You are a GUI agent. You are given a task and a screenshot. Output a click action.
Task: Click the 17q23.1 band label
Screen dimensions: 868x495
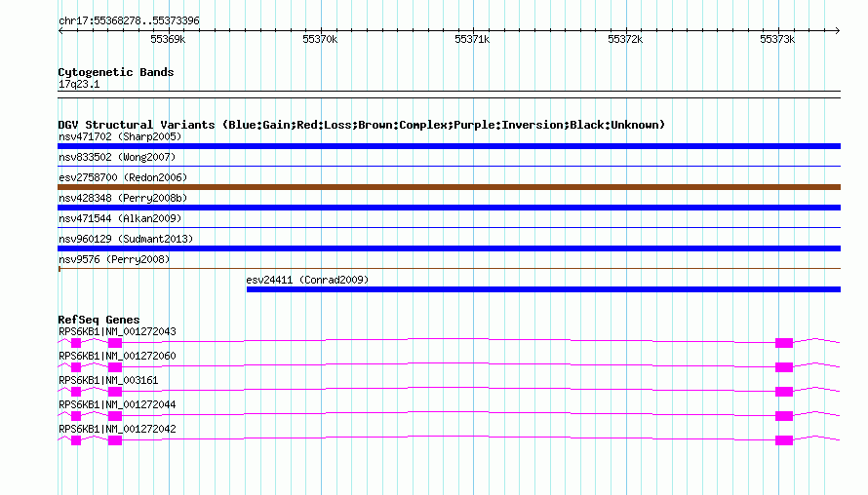pyautogui.click(x=79, y=84)
